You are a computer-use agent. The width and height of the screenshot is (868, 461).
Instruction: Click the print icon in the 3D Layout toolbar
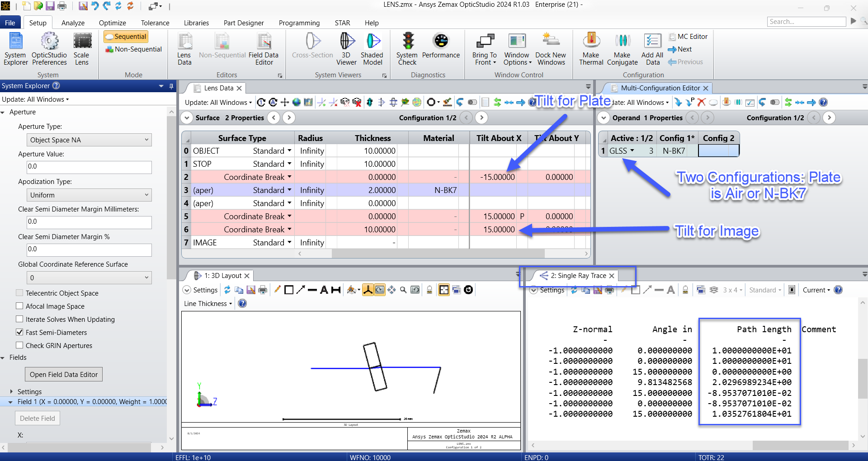263,290
